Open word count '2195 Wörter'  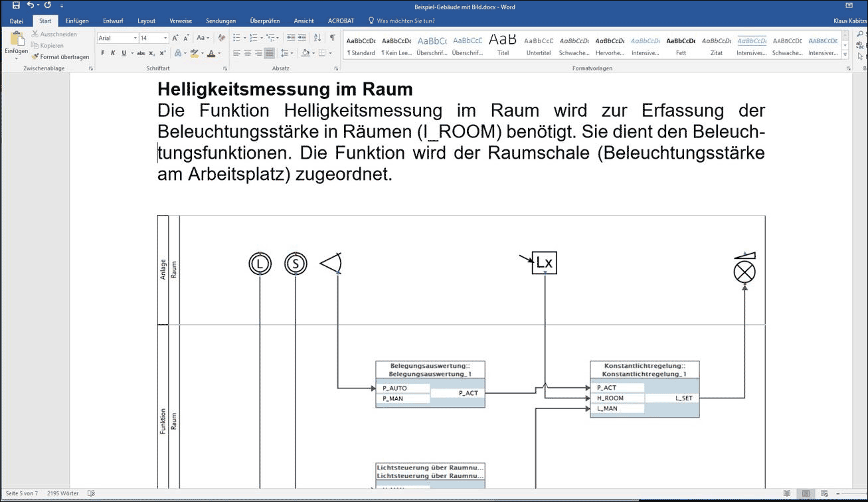pos(63,494)
